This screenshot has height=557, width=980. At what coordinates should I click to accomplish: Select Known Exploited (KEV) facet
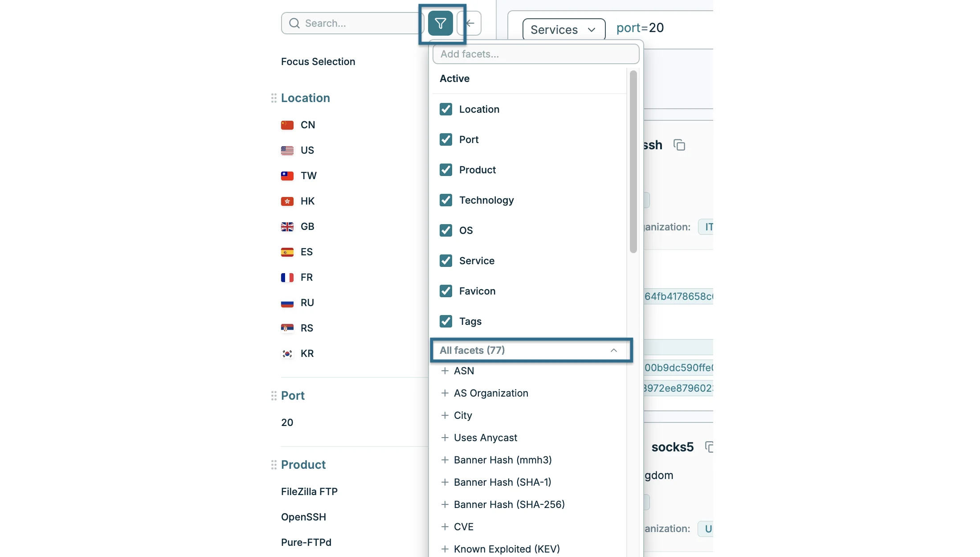(507, 549)
